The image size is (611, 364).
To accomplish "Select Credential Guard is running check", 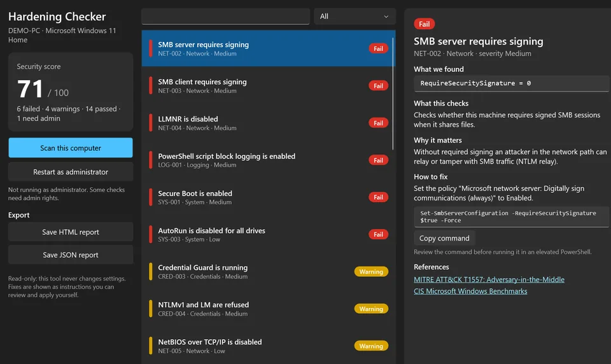I will pos(269,272).
